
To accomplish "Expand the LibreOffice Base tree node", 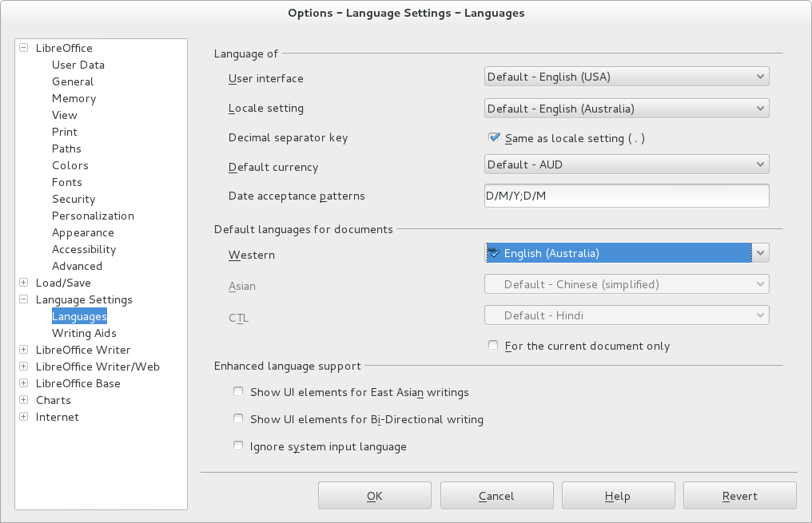I will pyautogui.click(x=24, y=383).
